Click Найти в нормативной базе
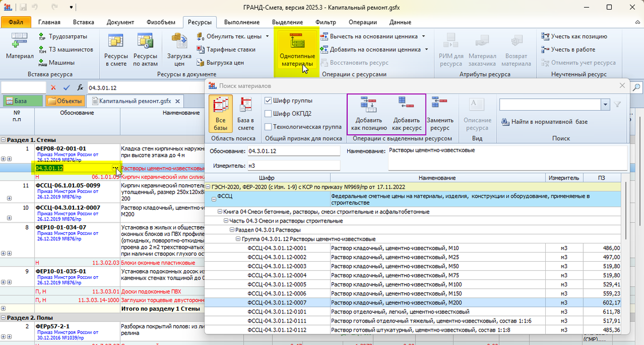The height and width of the screenshot is (345, 644). (x=544, y=121)
